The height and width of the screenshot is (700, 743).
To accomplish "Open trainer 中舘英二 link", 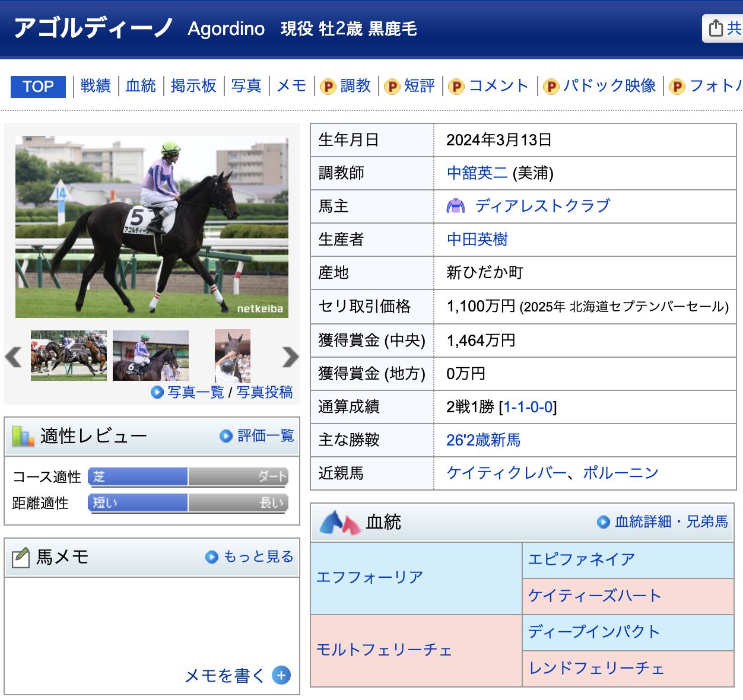I will coord(477,173).
